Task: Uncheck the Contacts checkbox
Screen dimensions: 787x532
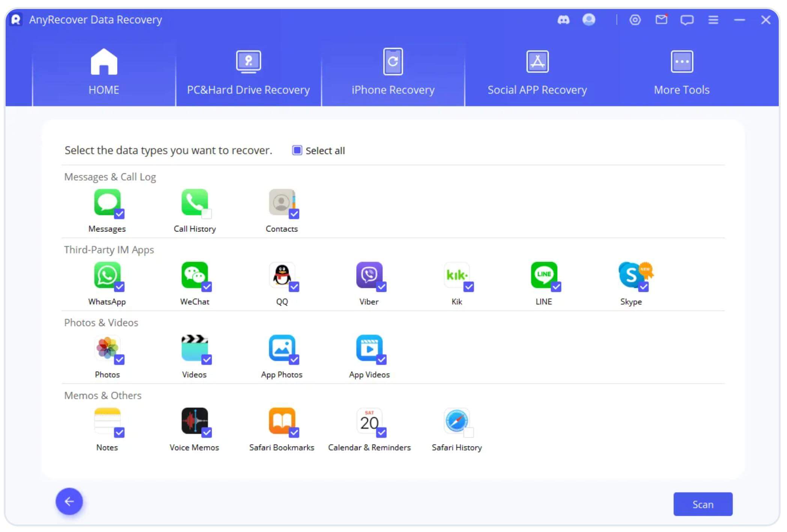Action: pos(294,214)
